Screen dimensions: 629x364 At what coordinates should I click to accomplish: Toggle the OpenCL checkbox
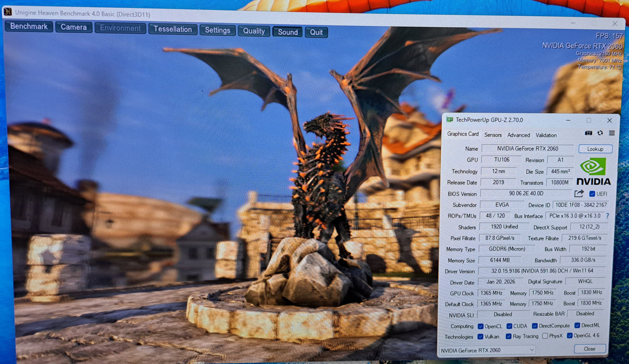pyautogui.click(x=481, y=326)
